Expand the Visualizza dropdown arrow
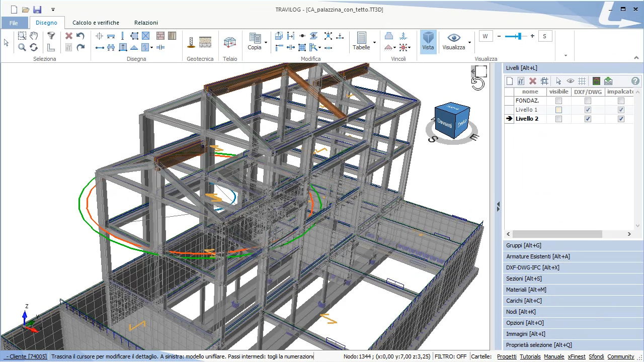 pyautogui.click(x=469, y=42)
